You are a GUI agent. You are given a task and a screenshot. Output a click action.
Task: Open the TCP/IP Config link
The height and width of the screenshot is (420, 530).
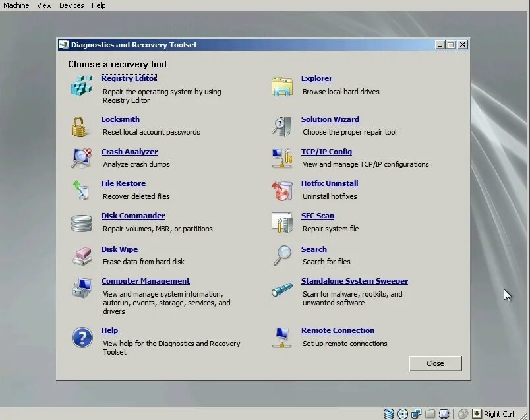[x=326, y=152]
